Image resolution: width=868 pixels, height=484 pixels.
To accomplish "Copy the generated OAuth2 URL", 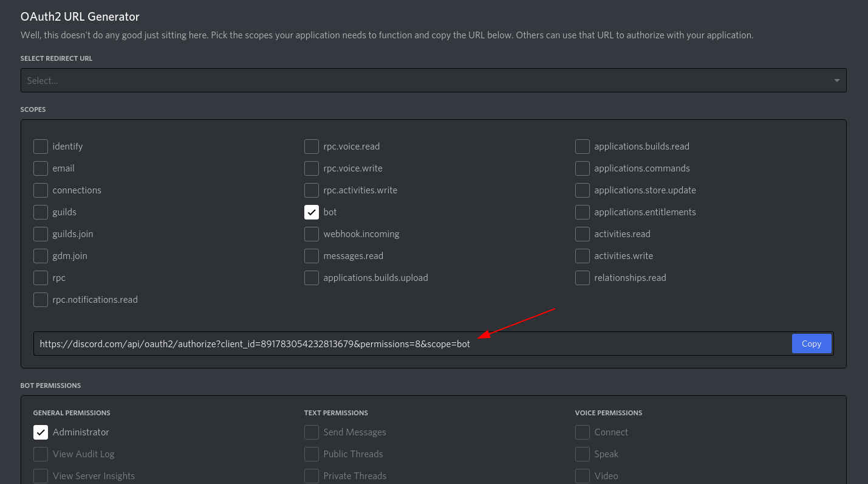I will pyautogui.click(x=812, y=344).
